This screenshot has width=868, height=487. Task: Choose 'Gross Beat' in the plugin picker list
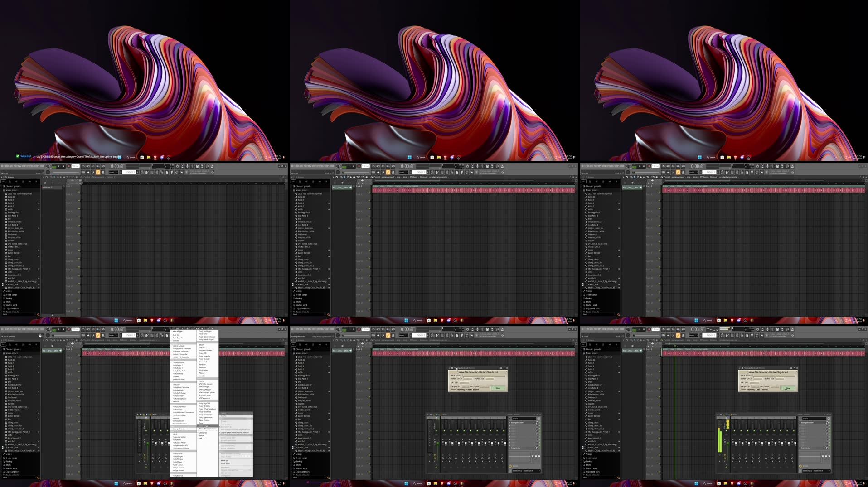(x=203, y=362)
